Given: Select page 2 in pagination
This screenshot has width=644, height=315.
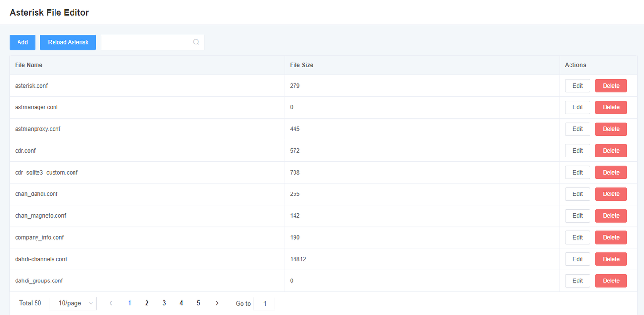Looking at the screenshot, I should click(147, 303).
